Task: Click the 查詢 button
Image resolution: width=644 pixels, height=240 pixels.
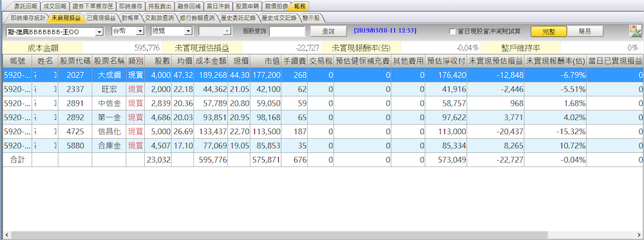Action: pos(328,32)
